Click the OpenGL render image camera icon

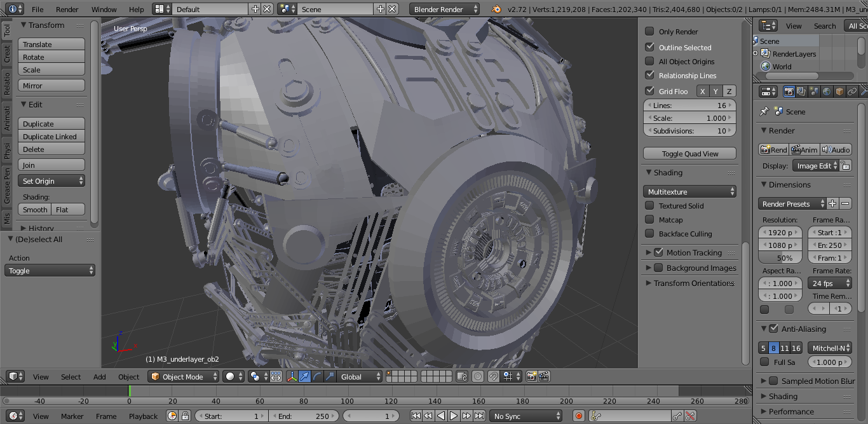532,376
